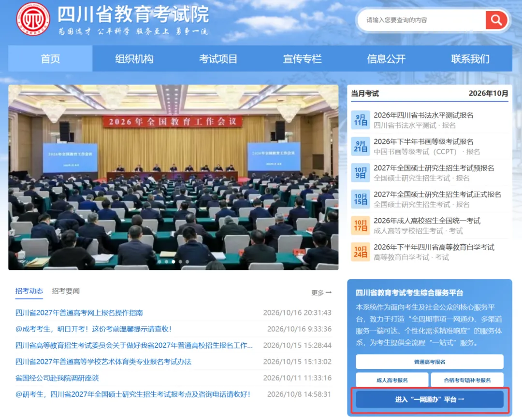Click the Sichuan Education Examination Authority logo
This screenshot has height=420, width=522.
(x=33, y=19)
